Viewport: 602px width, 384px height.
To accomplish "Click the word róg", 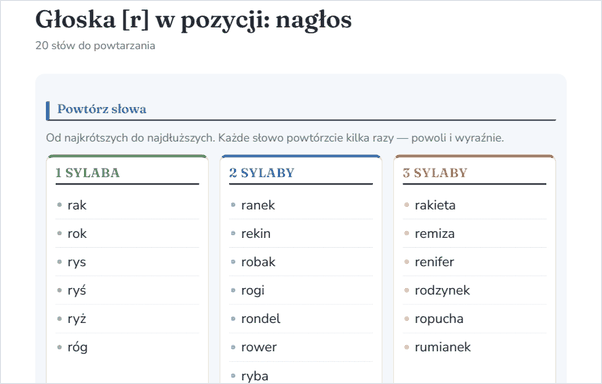I will click(x=78, y=348).
